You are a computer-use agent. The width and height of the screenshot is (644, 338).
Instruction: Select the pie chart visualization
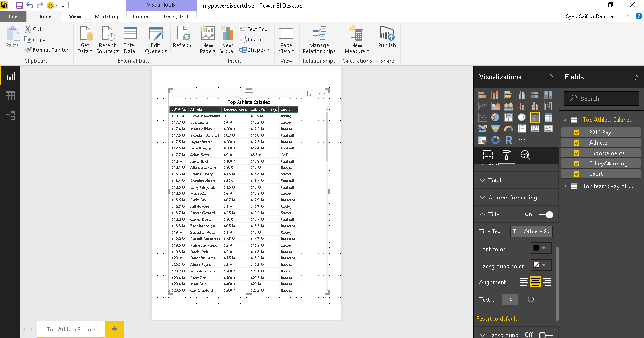click(x=495, y=117)
